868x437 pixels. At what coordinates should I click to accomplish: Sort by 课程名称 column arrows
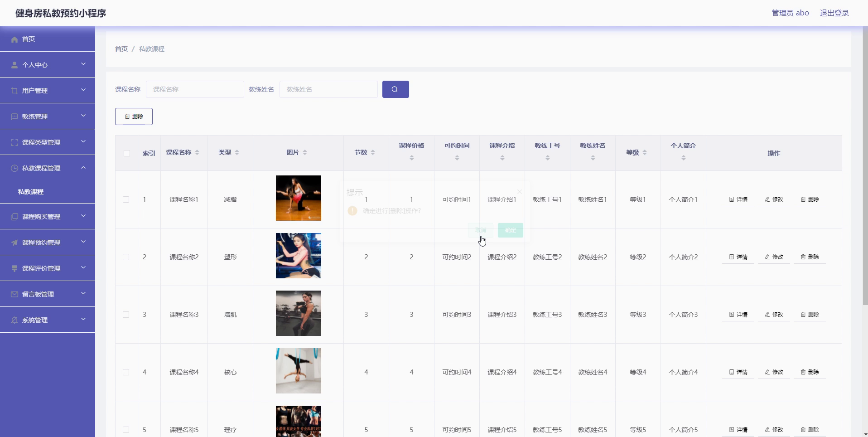pos(197,152)
